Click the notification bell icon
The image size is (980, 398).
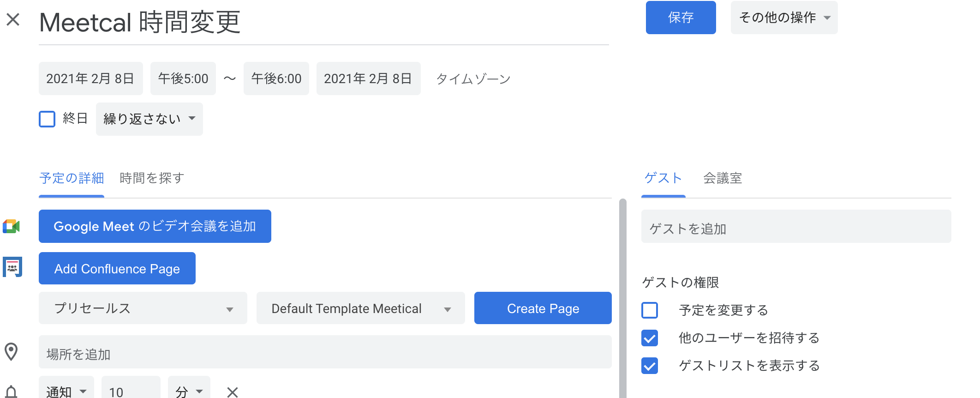point(11,392)
